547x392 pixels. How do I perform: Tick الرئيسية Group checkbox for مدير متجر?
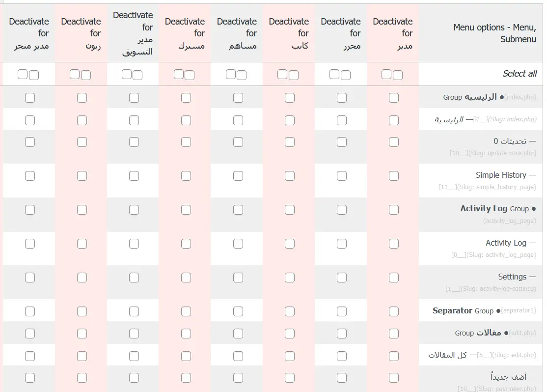coord(30,98)
